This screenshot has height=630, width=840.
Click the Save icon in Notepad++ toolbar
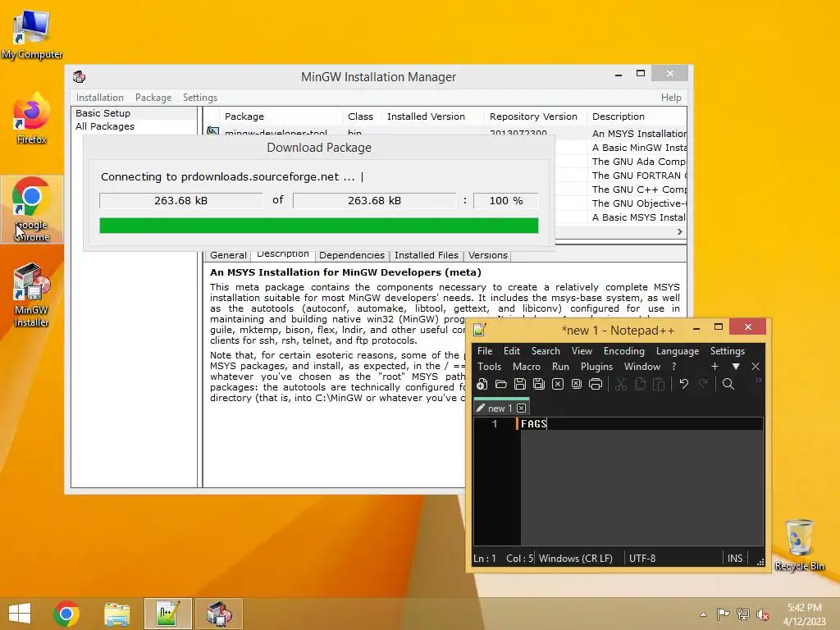coord(519,384)
